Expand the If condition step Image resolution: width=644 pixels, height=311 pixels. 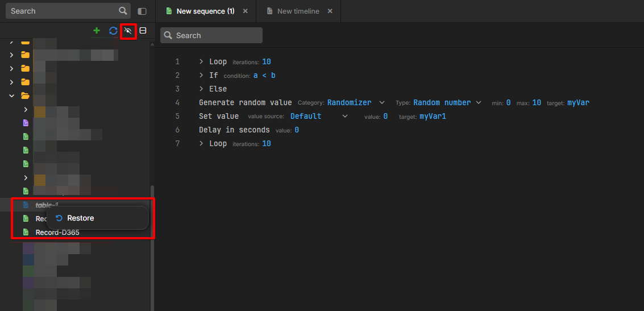(x=201, y=75)
